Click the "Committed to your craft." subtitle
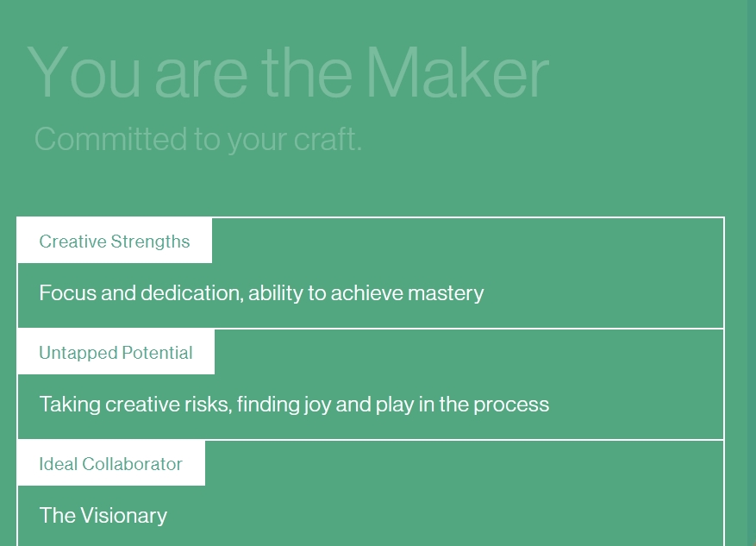This screenshot has width=756, height=546. (198, 139)
